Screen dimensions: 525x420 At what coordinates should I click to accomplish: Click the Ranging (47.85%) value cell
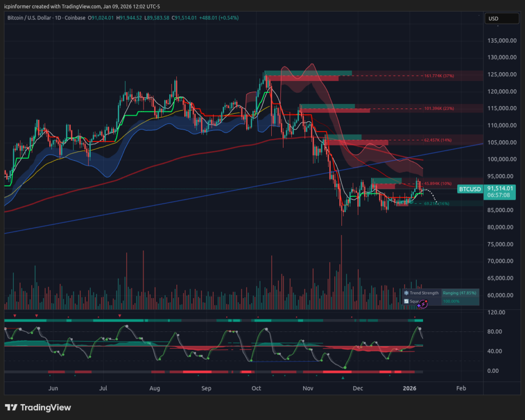pos(460,293)
